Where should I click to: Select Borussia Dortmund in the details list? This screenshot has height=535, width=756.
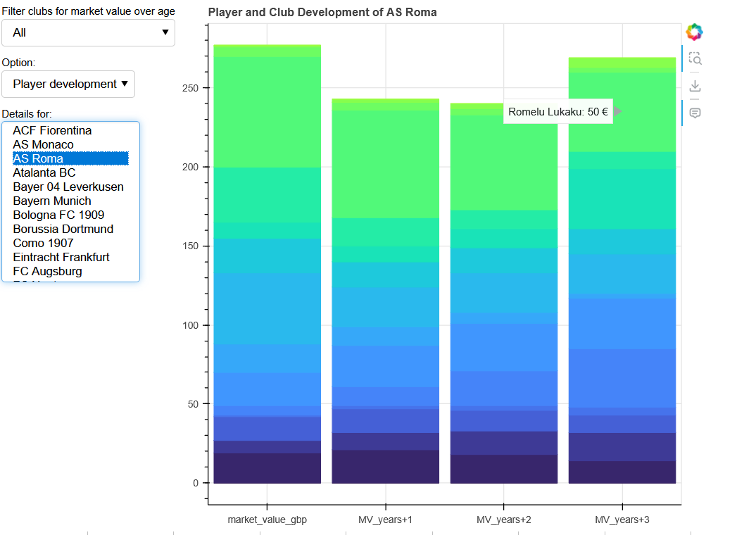point(63,229)
